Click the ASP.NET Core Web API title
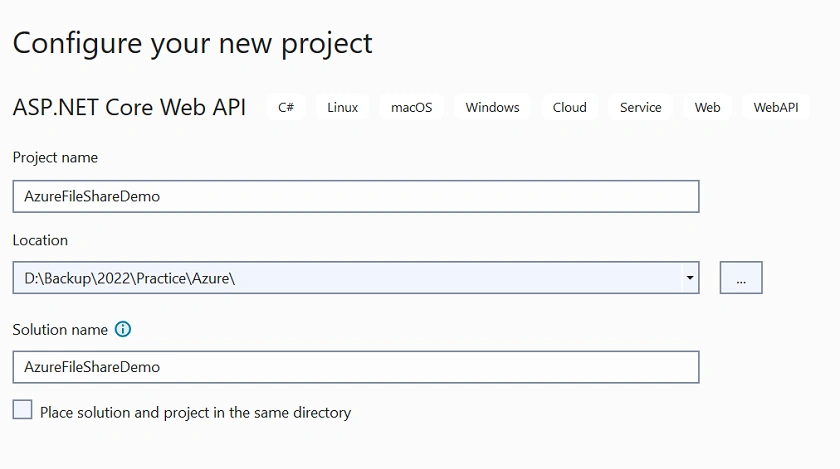 point(129,107)
